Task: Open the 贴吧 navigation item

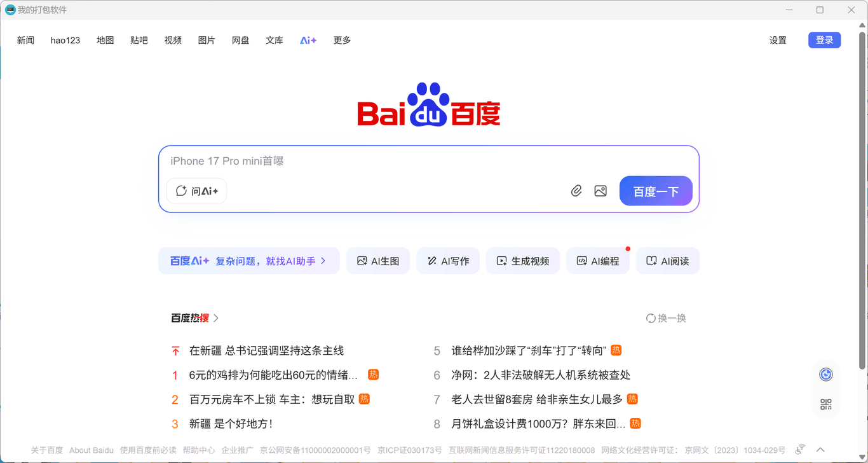Action: coord(139,40)
